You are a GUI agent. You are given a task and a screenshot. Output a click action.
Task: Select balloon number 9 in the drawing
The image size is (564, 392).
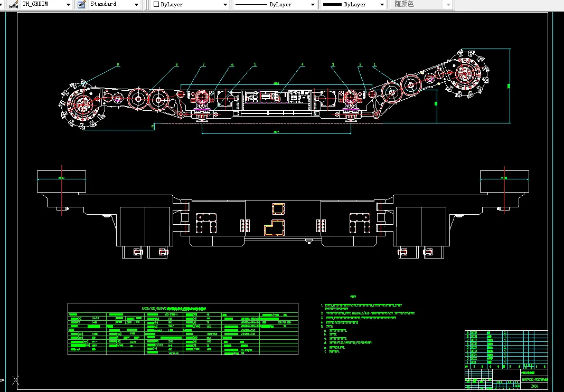point(118,65)
